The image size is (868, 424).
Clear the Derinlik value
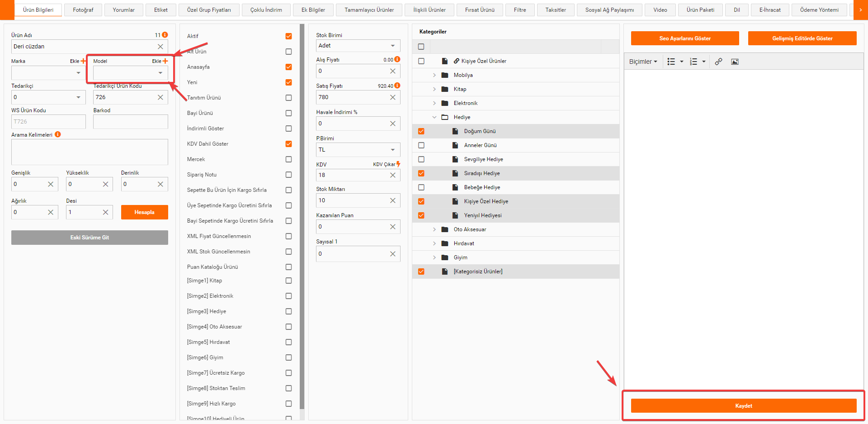(x=160, y=184)
